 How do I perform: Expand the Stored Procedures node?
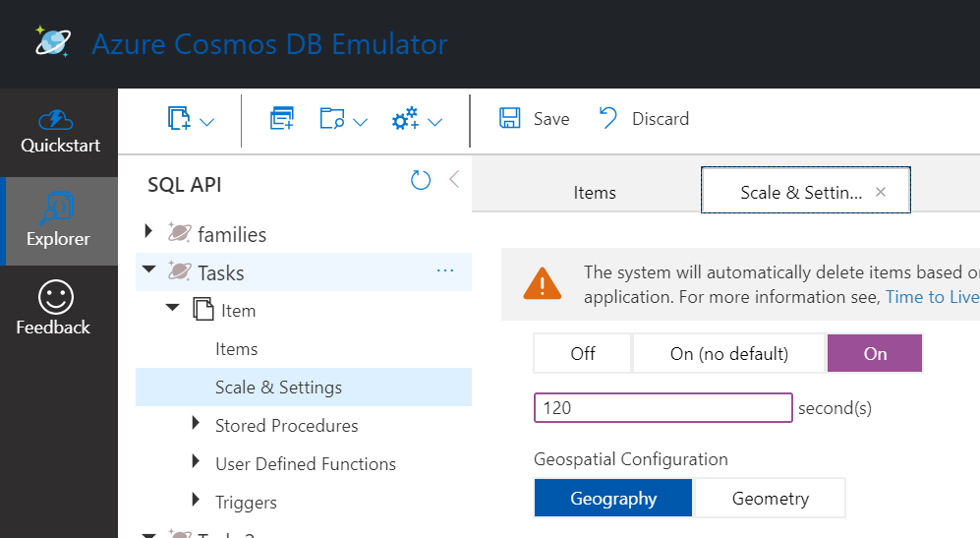pyautogui.click(x=196, y=425)
